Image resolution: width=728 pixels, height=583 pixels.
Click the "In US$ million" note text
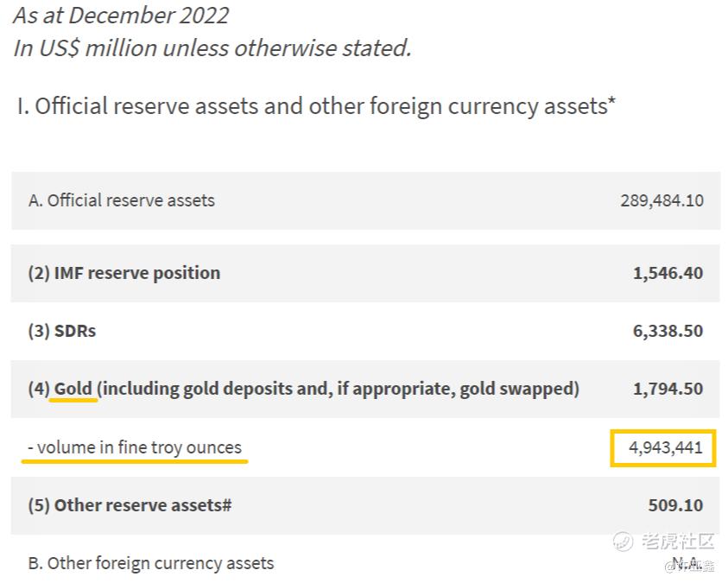point(212,48)
